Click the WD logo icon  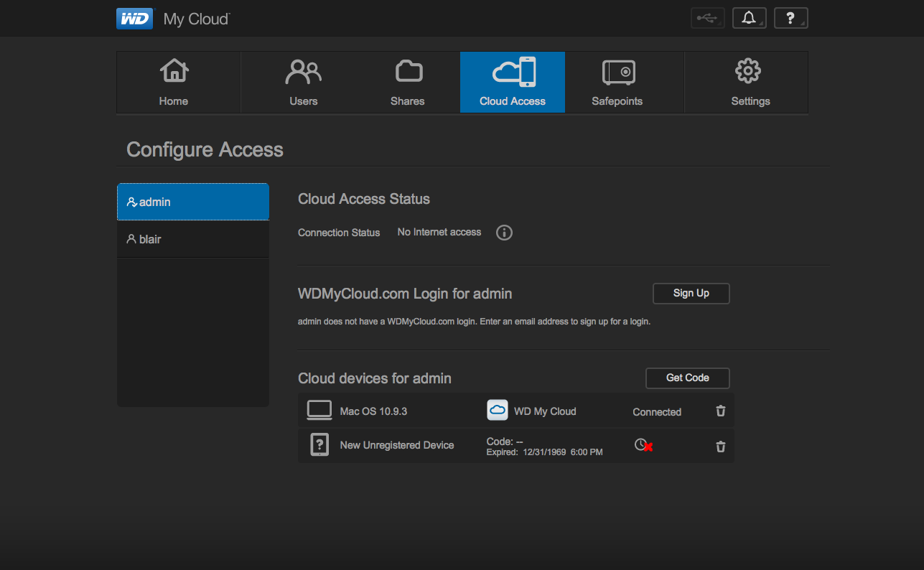point(134,19)
